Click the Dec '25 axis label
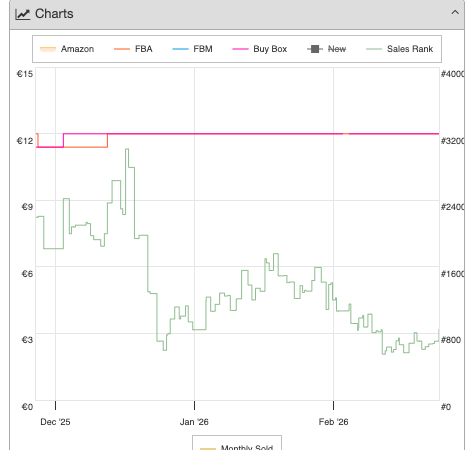The width and height of the screenshot is (474, 450). click(x=55, y=422)
